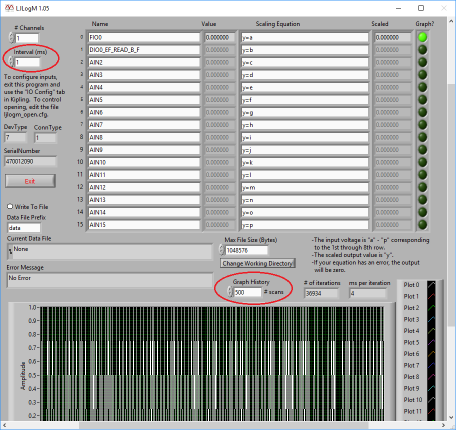Click the Plot 0 line style icon
Screen dimensions: 456x430
431,285
